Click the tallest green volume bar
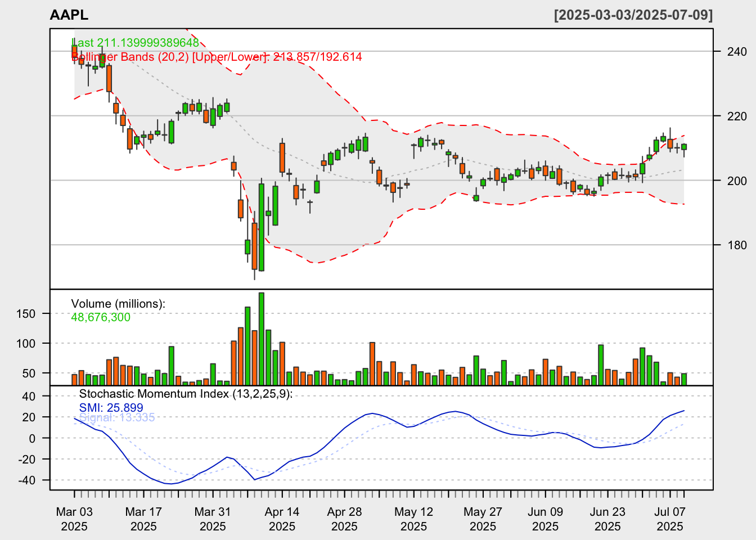Image resolution: width=756 pixels, height=540 pixels. pyautogui.click(x=262, y=339)
